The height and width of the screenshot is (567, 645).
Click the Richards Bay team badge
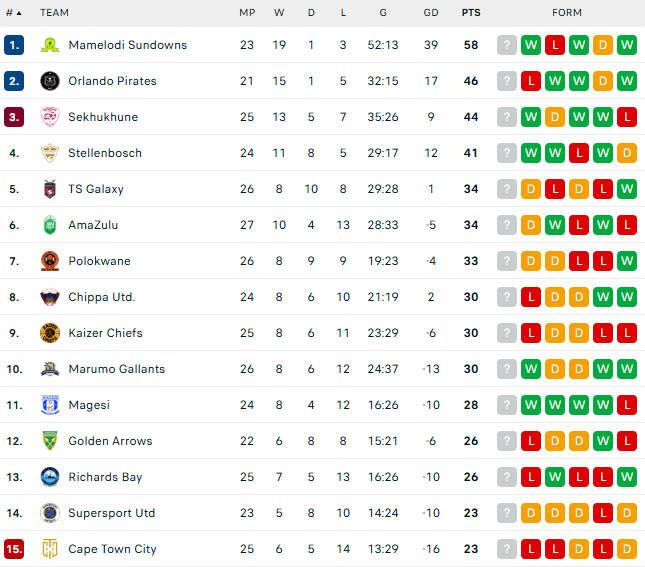[50, 477]
